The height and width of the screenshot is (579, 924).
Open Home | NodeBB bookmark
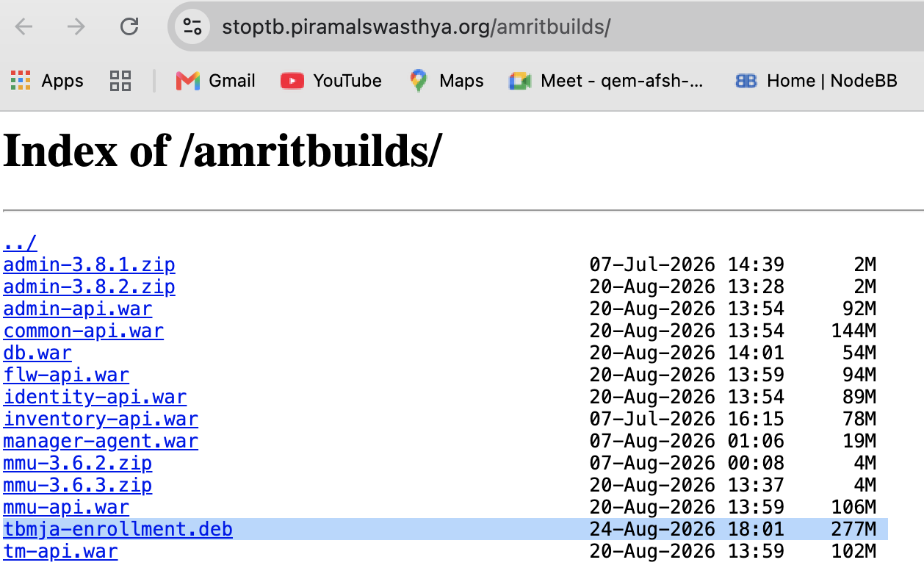(816, 80)
